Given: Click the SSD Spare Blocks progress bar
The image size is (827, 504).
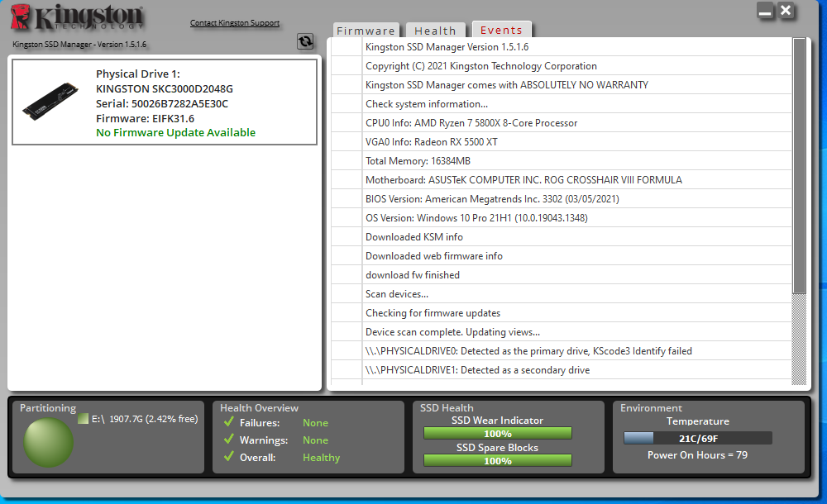Looking at the screenshot, I should (497, 460).
